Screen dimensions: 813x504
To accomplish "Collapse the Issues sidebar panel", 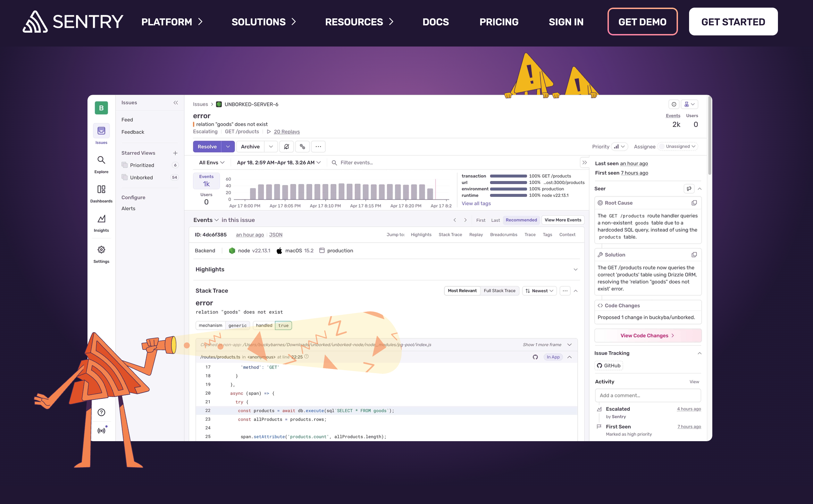I will point(176,102).
